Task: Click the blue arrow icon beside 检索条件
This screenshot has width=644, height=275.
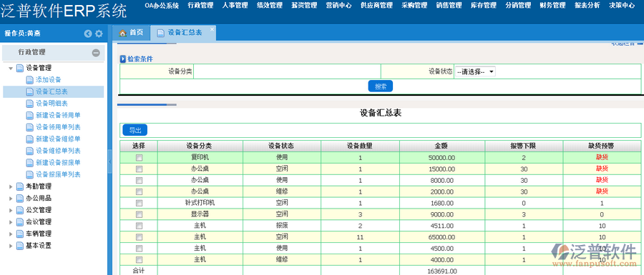Action: pos(123,59)
